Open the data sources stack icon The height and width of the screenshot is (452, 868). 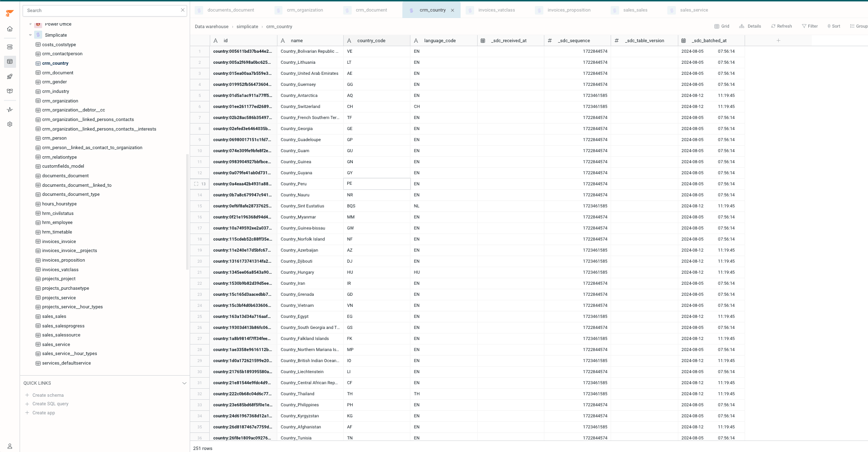(10, 47)
